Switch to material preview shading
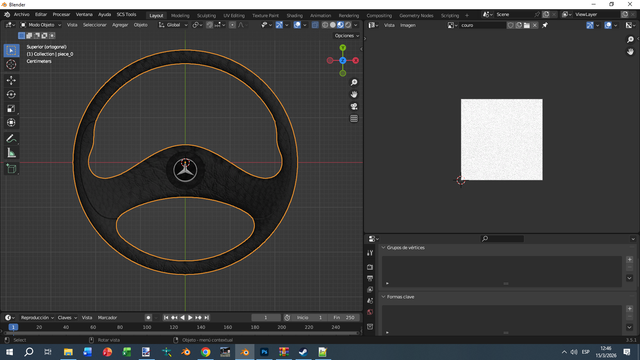Viewport: 640px width, 360px height. click(x=340, y=25)
